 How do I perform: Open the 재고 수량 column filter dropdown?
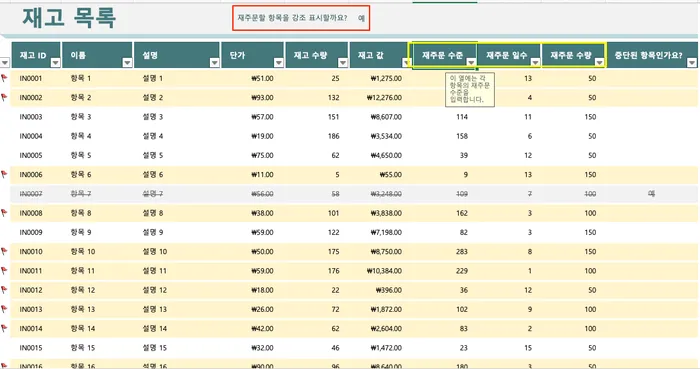coord(343,62)
